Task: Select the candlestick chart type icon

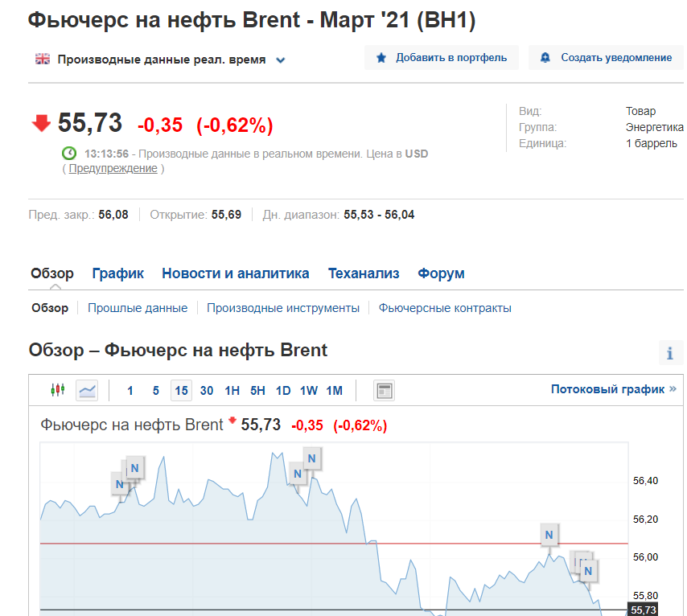Action: pos(58,390)
